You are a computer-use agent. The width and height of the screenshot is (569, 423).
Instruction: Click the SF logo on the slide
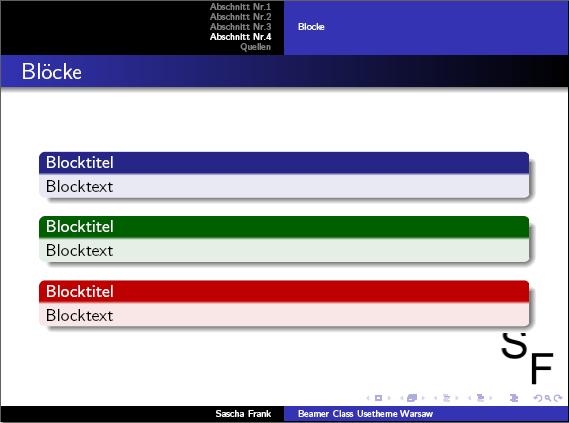coord(527,357)
